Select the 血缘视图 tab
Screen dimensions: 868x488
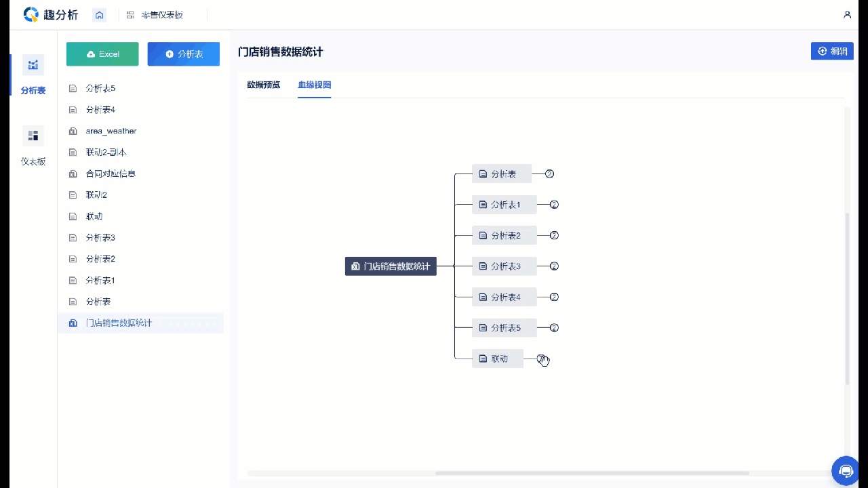pos(314,85)
